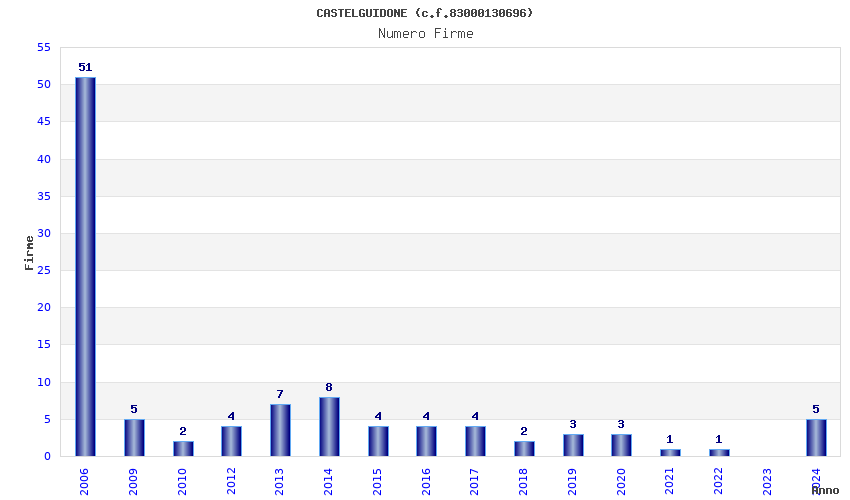Click the y-axis tick label 55
Screen dimensions: 850x500
44,48
